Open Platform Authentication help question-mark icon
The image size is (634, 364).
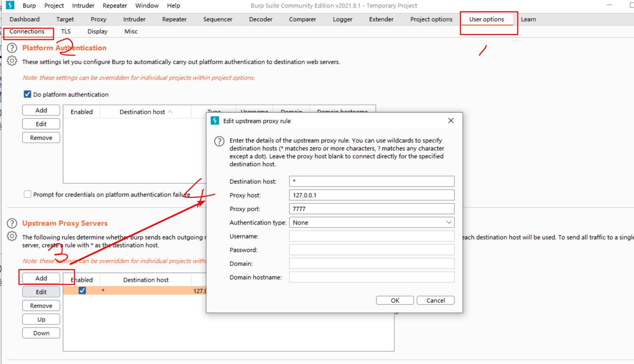pos(12,48)
